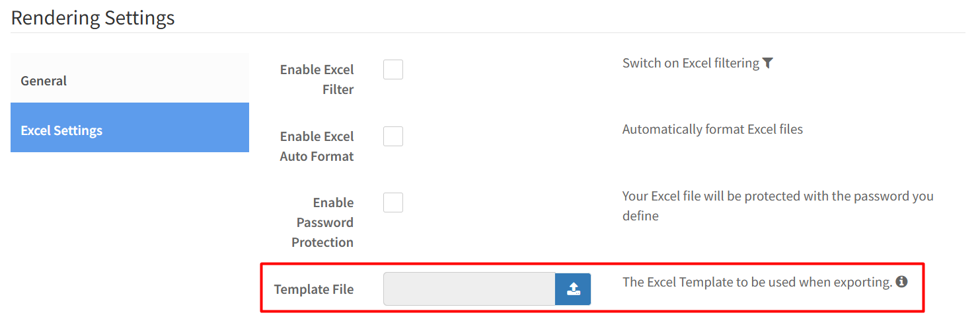Click the funnel icon next to Excel filtering
The image size is (980, 317).
click(x=767, y=63)
